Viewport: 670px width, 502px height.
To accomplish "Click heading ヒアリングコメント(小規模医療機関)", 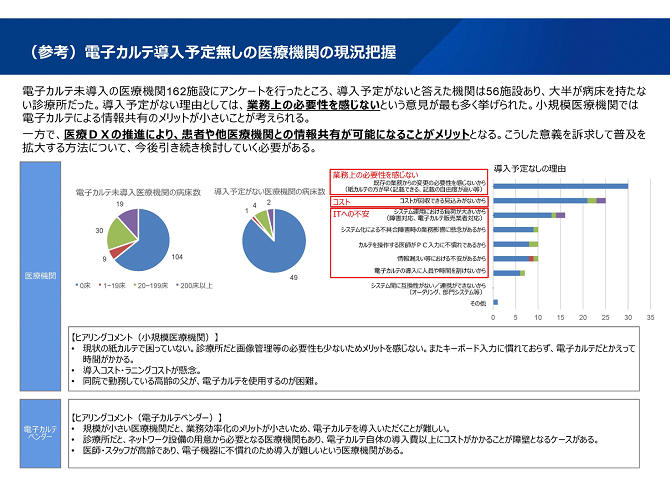I will click(x=145, y=337).
